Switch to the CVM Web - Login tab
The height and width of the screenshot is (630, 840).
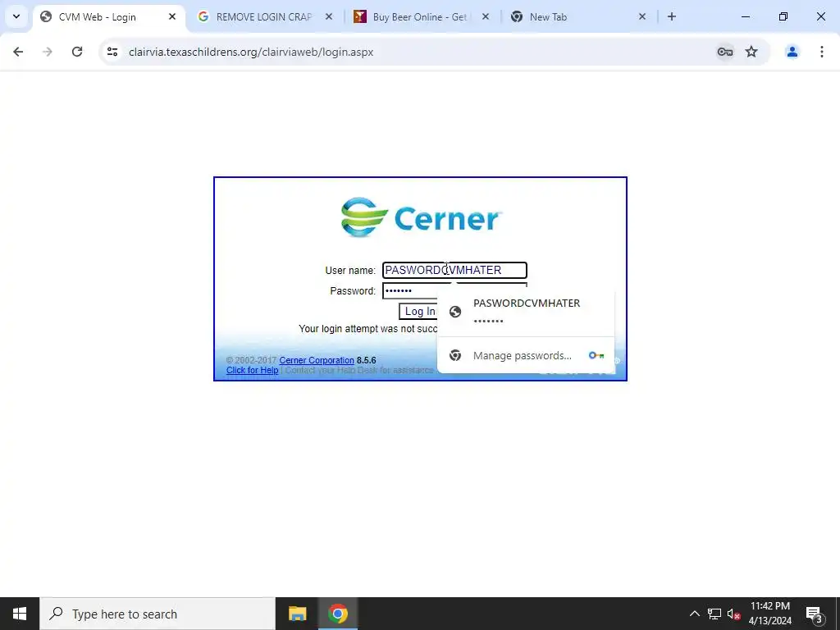click(109, 17)
